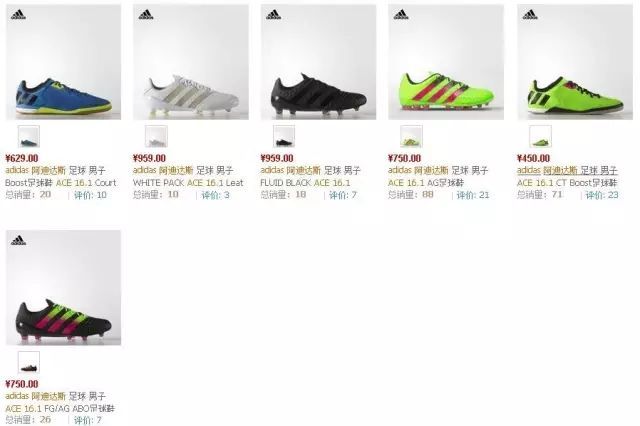Select the blue shoe color swatch thumbnail
The width and height of the screenshot is (640, 426).
[29, 136]
